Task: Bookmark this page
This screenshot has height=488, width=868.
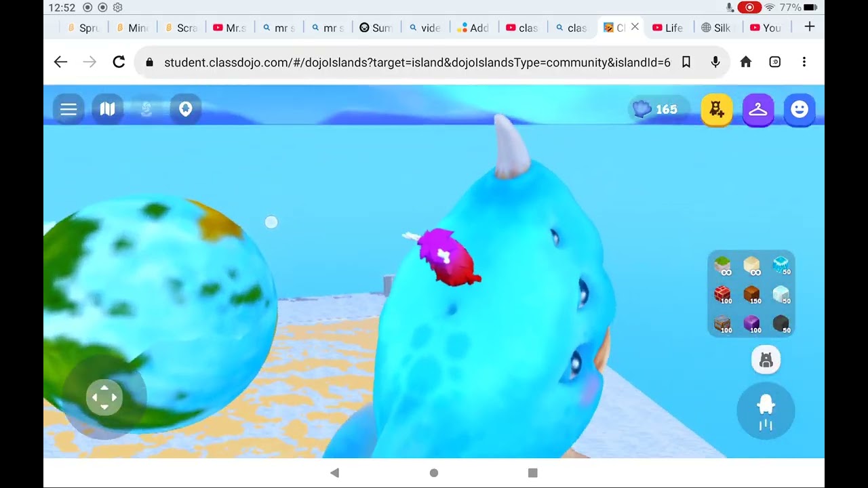Action: (x=686, y=62)
